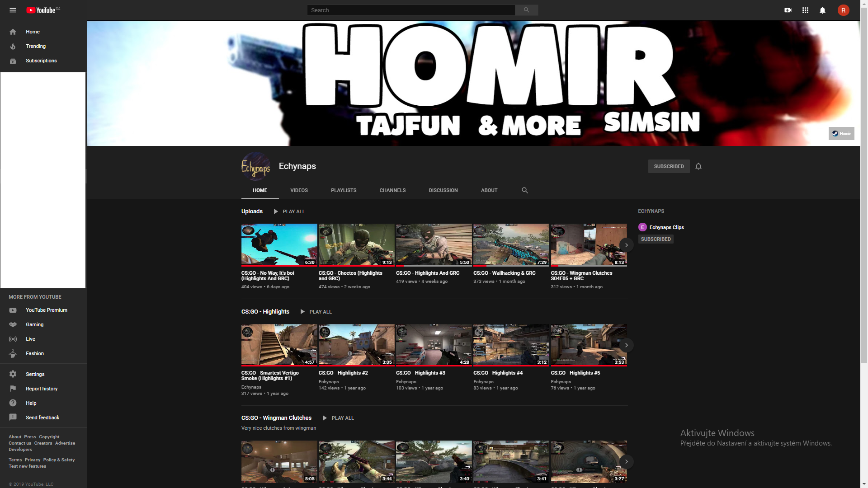This screenshot has height=488, width=868.
Task: Switch to the About tab
Action: pyautogui.click(x=489, y=190)
